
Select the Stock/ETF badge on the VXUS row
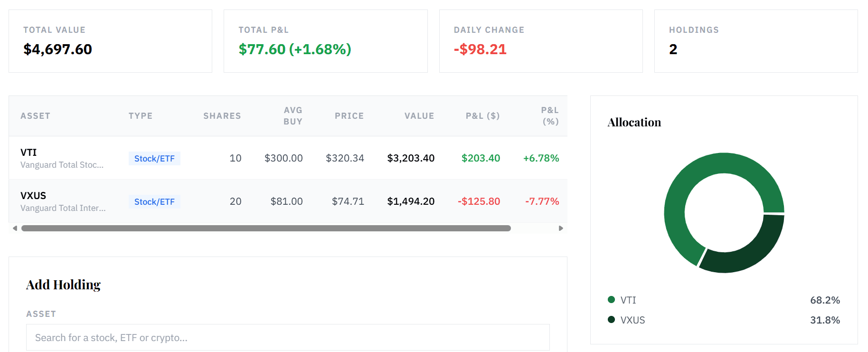click(x=154, y=201)
